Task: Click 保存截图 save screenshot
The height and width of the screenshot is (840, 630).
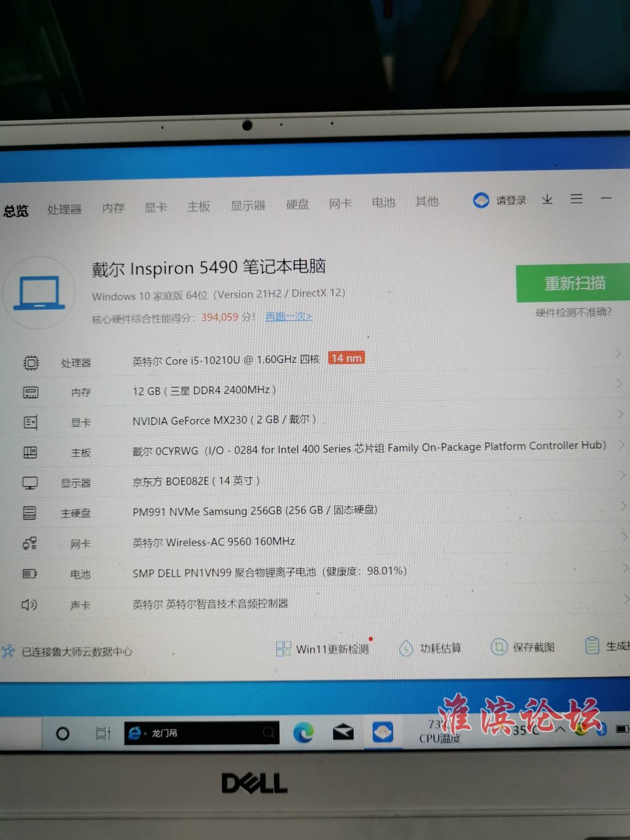Action: pos(523,647)
